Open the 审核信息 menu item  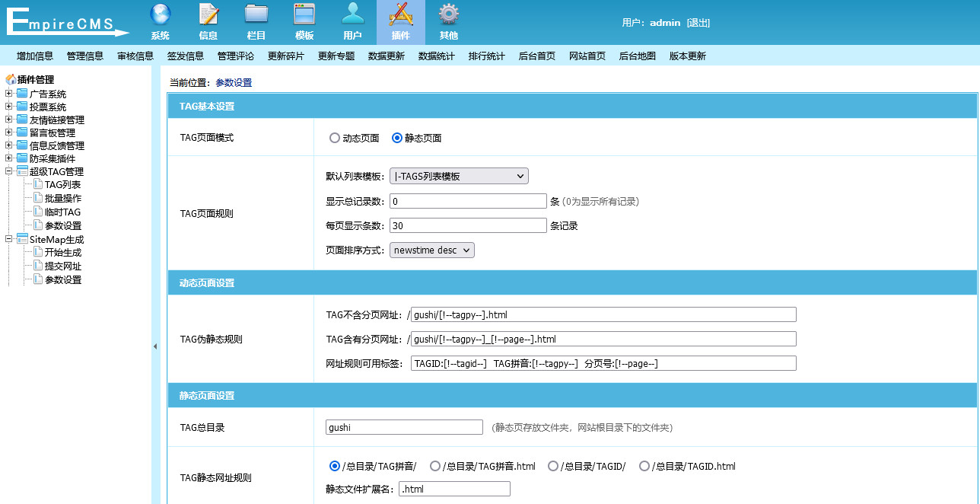(135, 56)
